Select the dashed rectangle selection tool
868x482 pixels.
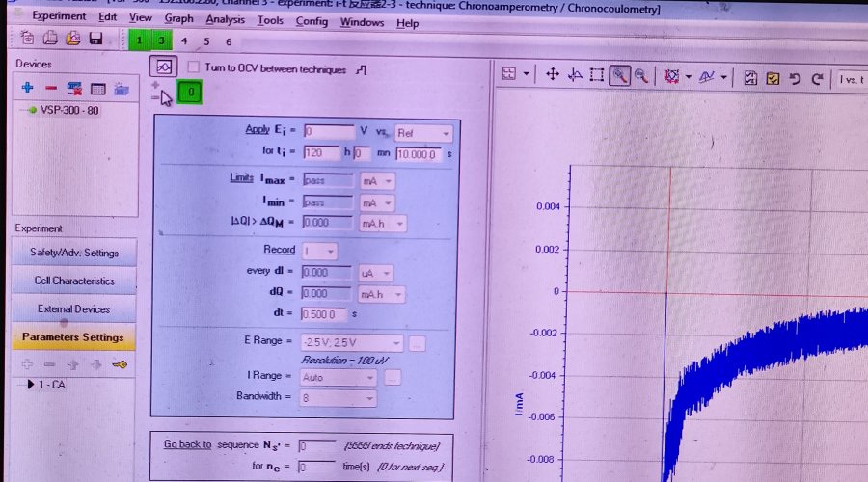(x=597, y=75)
